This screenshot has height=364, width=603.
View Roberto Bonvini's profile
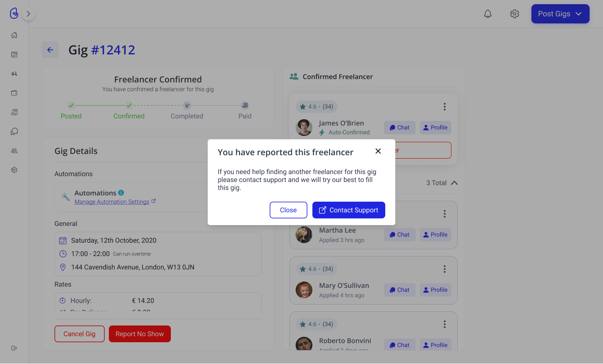[435, 344]
